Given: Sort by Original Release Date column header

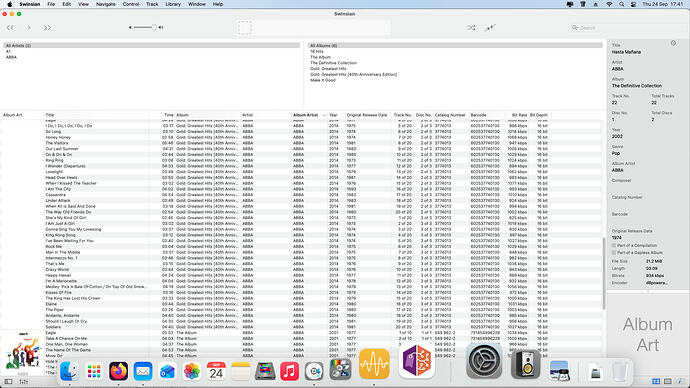Looking at the screenshot, I should pyautogui.click(x=367, y=115).
